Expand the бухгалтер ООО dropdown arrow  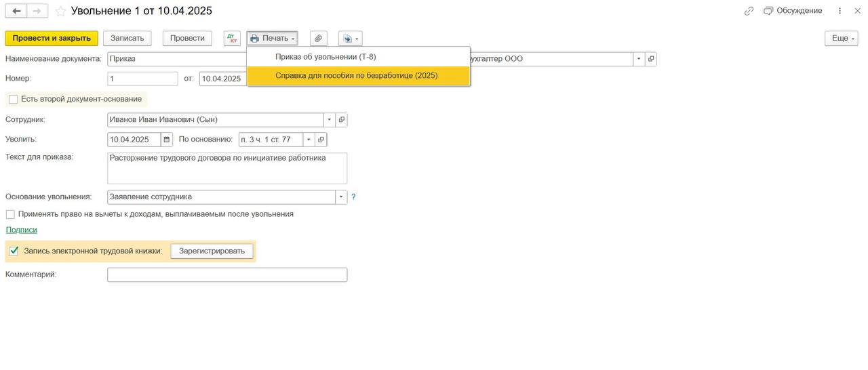click(639, 59)
